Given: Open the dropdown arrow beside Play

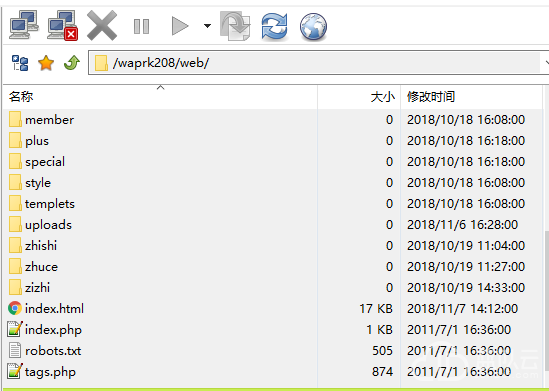Looking at the screenshot, I should pyautogui.click(x=207, y=26).
